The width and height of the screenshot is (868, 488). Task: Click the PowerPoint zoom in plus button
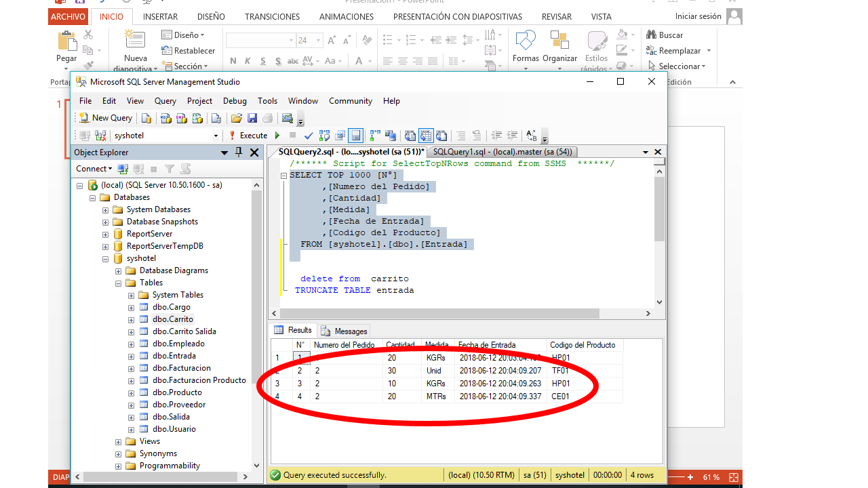point(690,477)
